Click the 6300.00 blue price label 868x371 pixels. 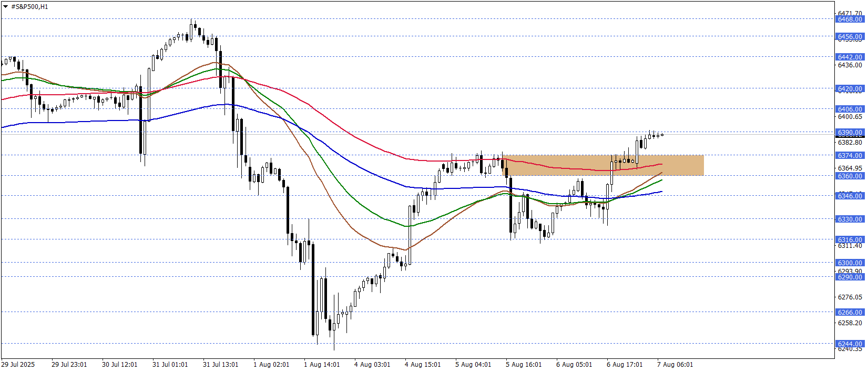850,263
